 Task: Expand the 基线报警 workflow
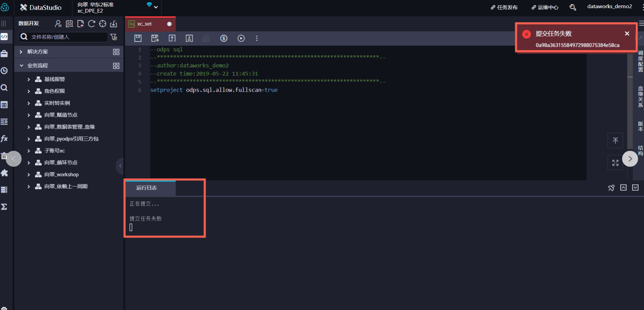[x=29, y=79]
